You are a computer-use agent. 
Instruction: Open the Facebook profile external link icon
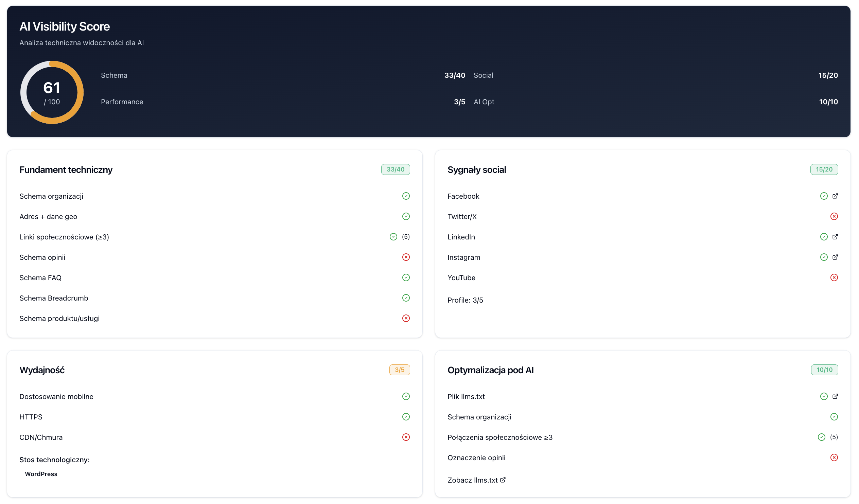click(835, 196)
